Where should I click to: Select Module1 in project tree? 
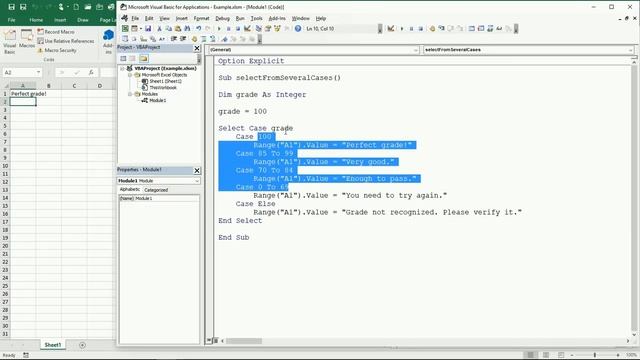(154, 100)
